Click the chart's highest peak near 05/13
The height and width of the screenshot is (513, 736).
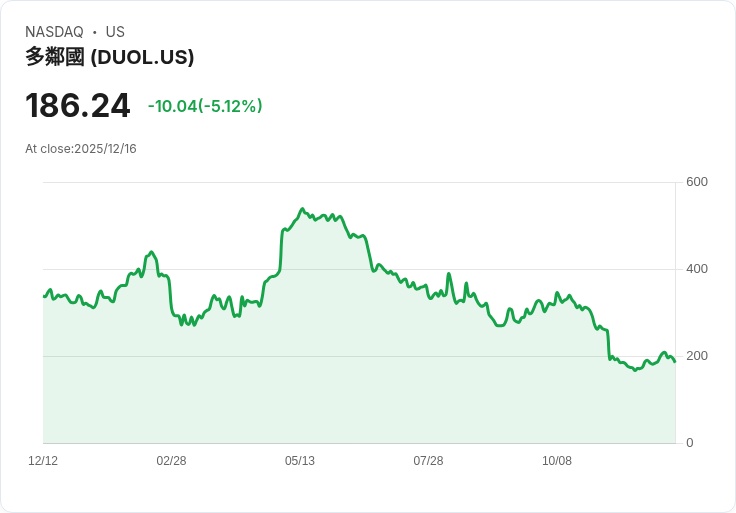click(x=302, y=209)
